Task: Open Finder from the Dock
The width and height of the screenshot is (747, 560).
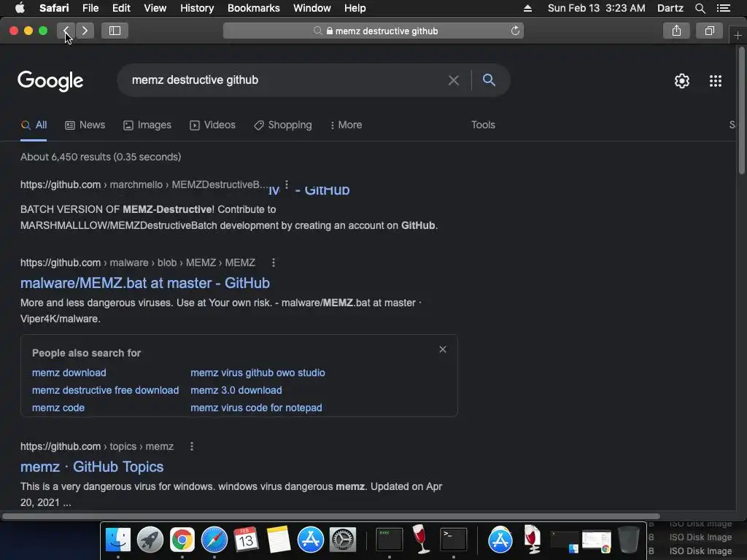Action: point(117,540)
